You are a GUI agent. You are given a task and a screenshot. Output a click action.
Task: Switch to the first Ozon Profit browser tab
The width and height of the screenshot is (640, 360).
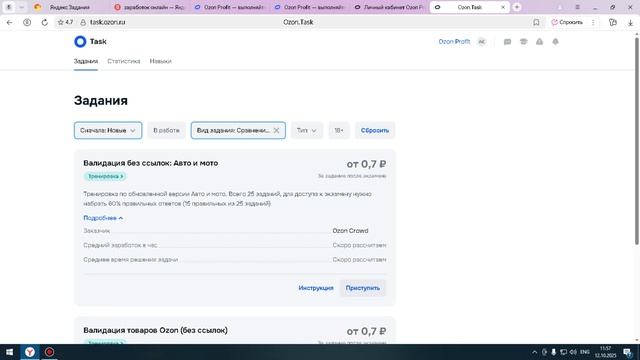pos(229,7)
